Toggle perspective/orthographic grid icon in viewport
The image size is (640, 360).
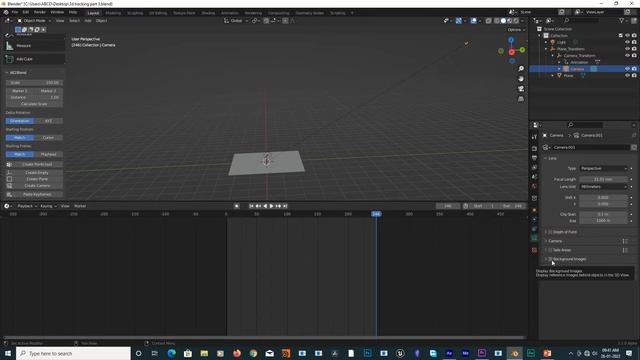pos(521,99)
